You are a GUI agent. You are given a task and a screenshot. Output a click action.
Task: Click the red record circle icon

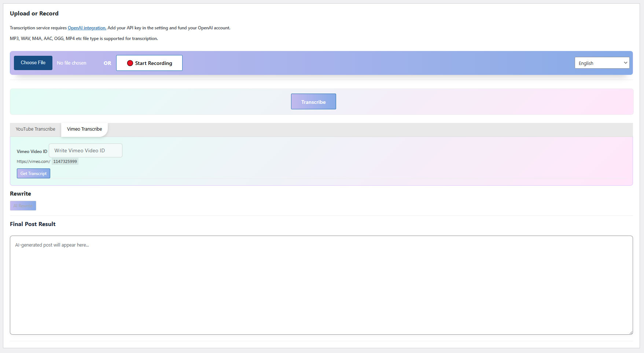pos(130,63)
